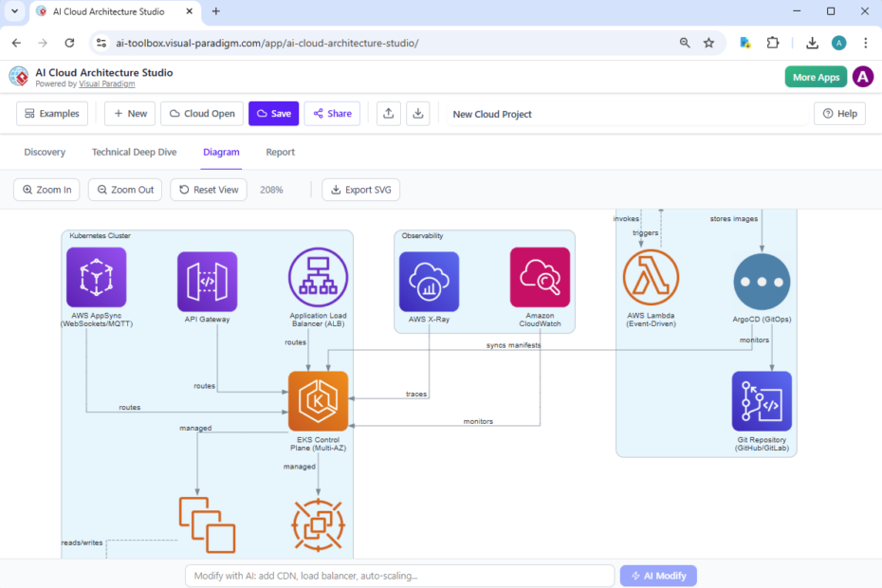
Task: Click the Save button
Action: 273,113
